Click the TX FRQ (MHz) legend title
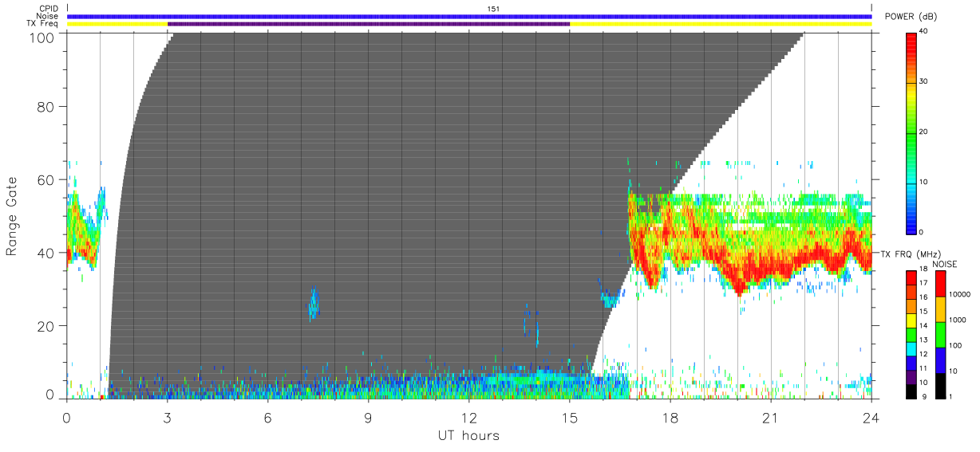 pyautogui.click(x=910, y=254)
